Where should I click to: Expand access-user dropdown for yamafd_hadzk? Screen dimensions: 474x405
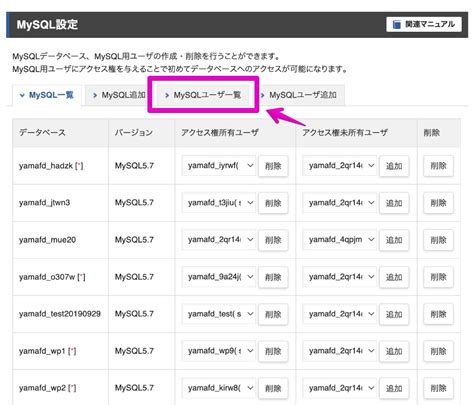click(x=219, y=166)
